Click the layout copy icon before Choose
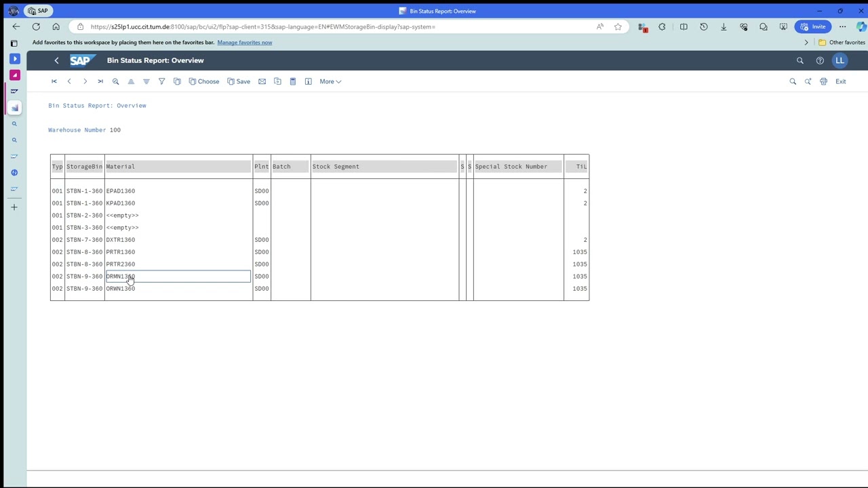868x488 pixels. (177, 81)
